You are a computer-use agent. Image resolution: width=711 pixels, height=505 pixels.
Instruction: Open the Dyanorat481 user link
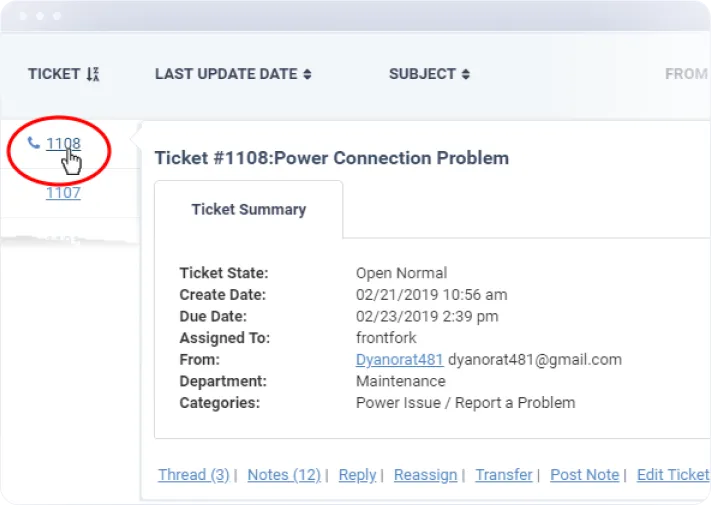tap(399, 359)
